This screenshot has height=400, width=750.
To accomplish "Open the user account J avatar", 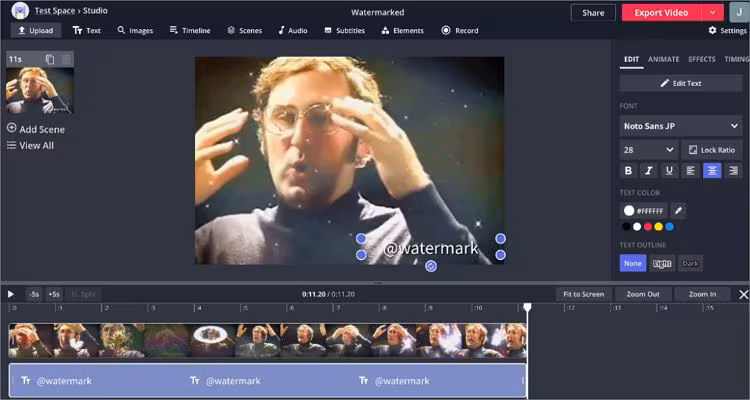I will click(x=739, y=12).
